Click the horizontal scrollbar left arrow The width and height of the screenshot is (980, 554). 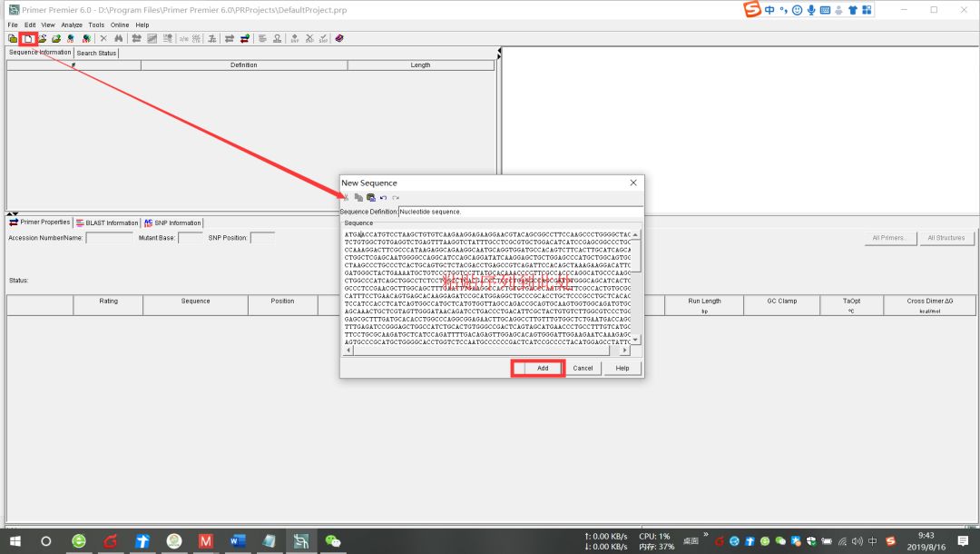point(348,351)
